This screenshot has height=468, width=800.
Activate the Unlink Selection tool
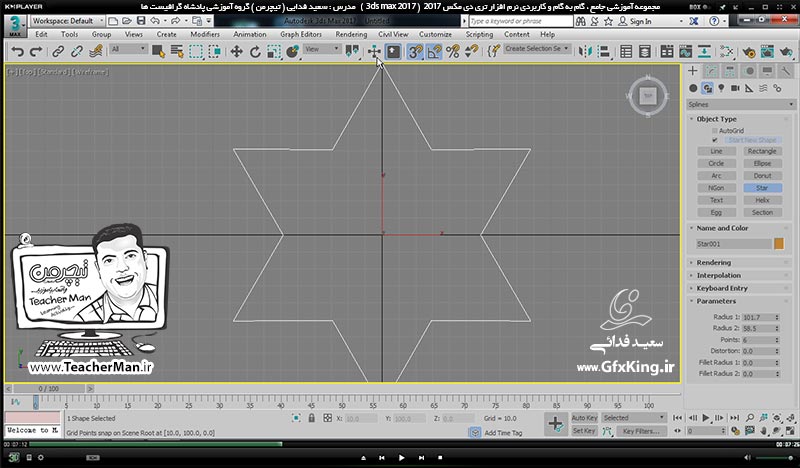click(77, 51)
